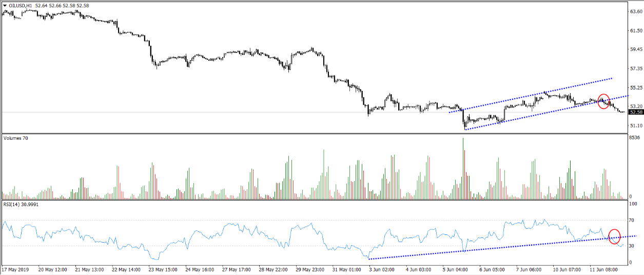This screenshot has width=644, height=275.
Task: Click the RSI(14) 30.9991 indicator label
Action: [x=21, y=205]
